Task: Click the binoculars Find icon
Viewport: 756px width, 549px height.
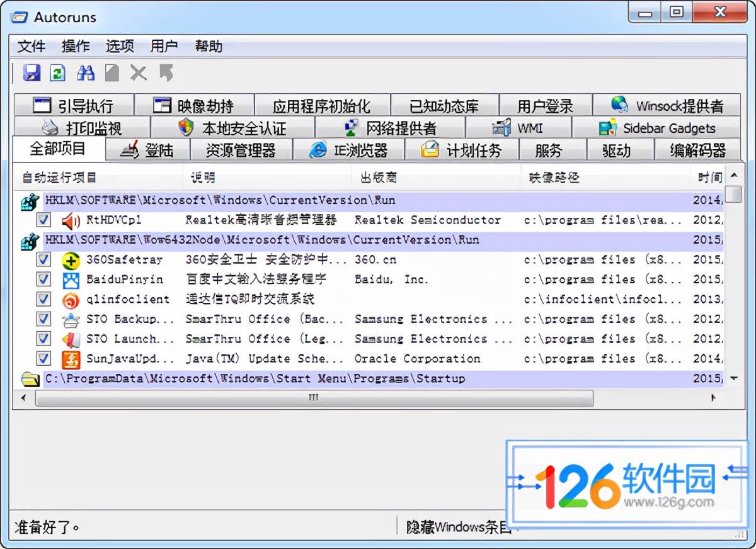Action: pos(86,73)
